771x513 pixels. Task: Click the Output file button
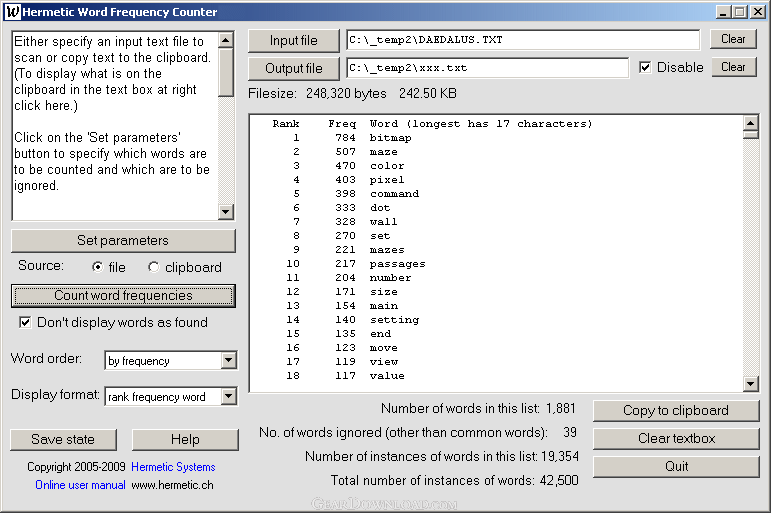tap(294, 68)
